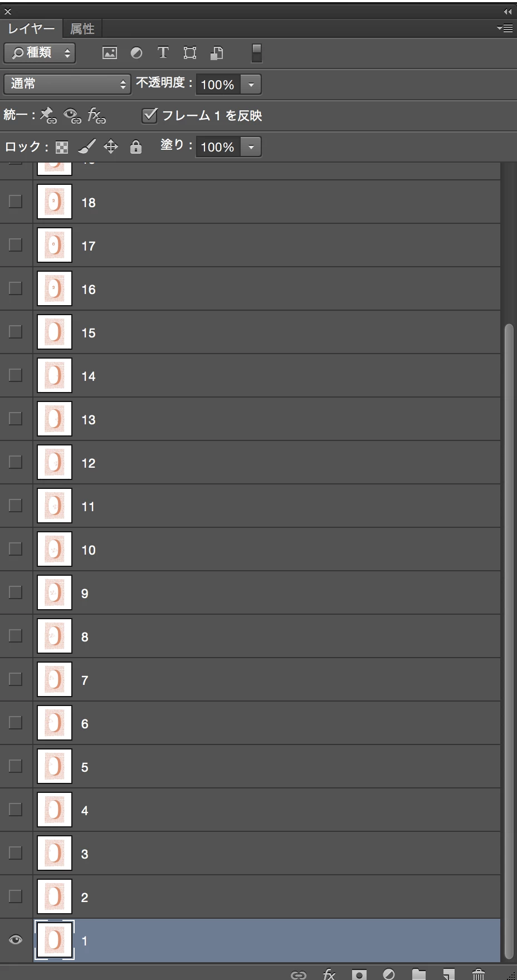Open the 通常 blend mode dropdown
The width and height of the screenshot is (517, 980).
[x=67, y=84]
